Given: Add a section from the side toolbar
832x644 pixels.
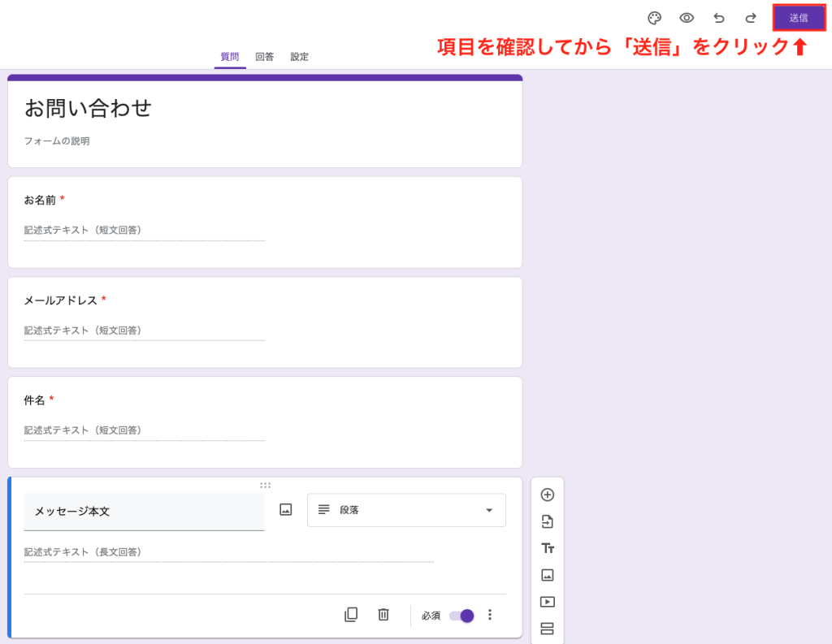Looking at the screenshot, I should 547,629.
